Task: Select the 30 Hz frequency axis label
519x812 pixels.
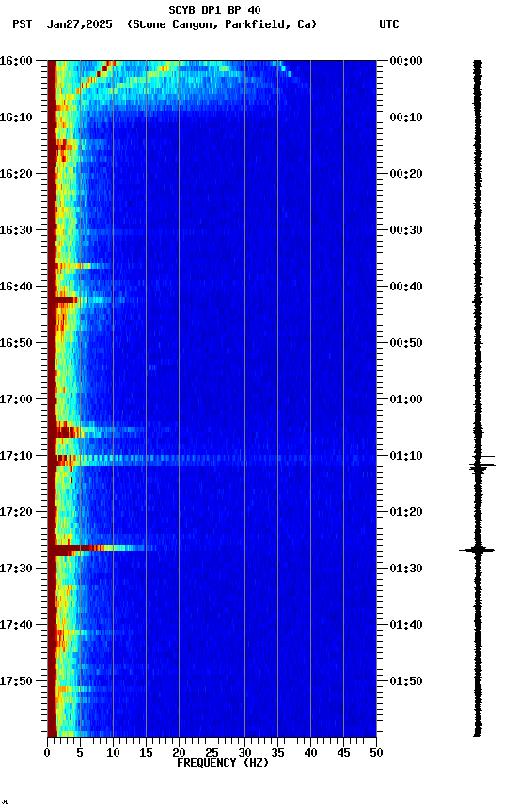Action: click(x=244, y=753)
